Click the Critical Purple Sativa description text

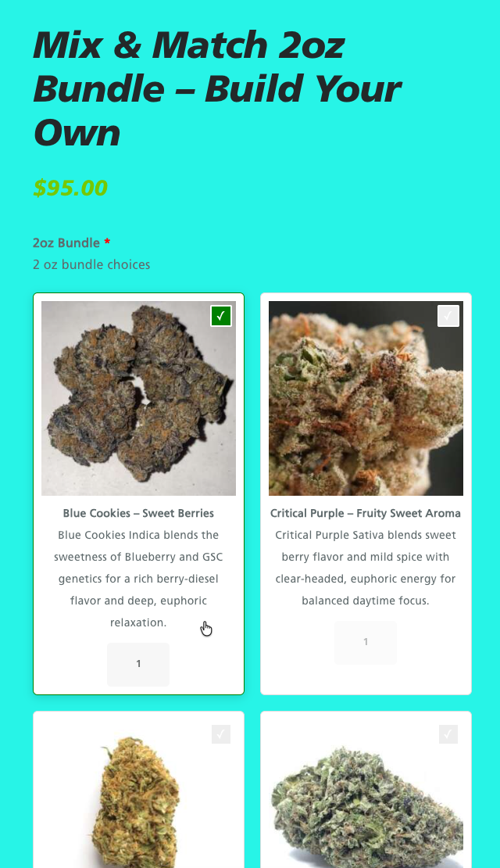pyautogui.click(x=366, y=568)
